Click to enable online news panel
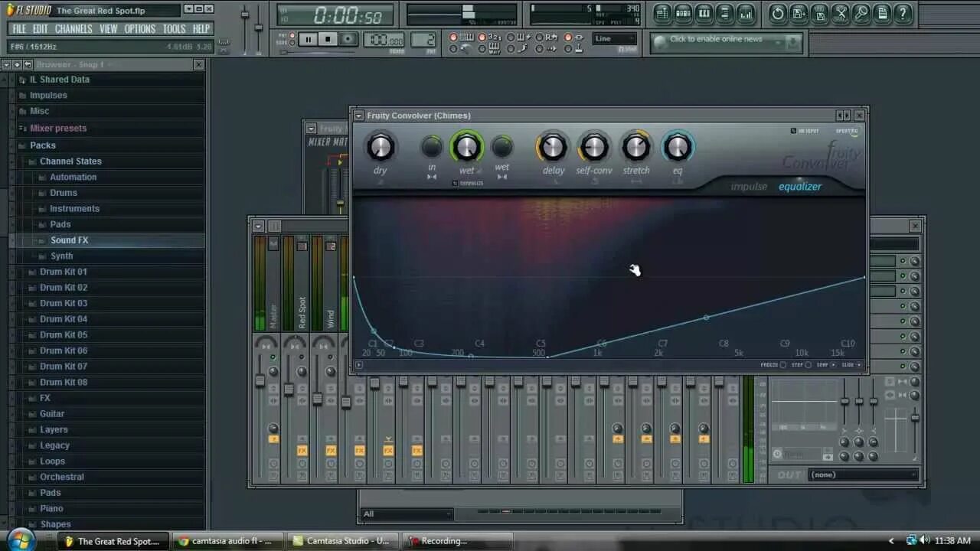 727,42
